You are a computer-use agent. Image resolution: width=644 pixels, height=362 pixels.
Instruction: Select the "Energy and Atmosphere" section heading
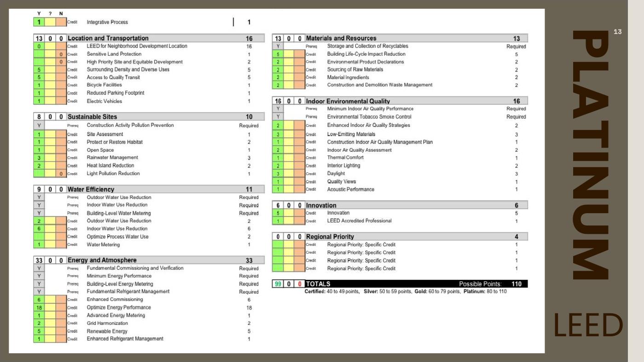click(102, 260)
